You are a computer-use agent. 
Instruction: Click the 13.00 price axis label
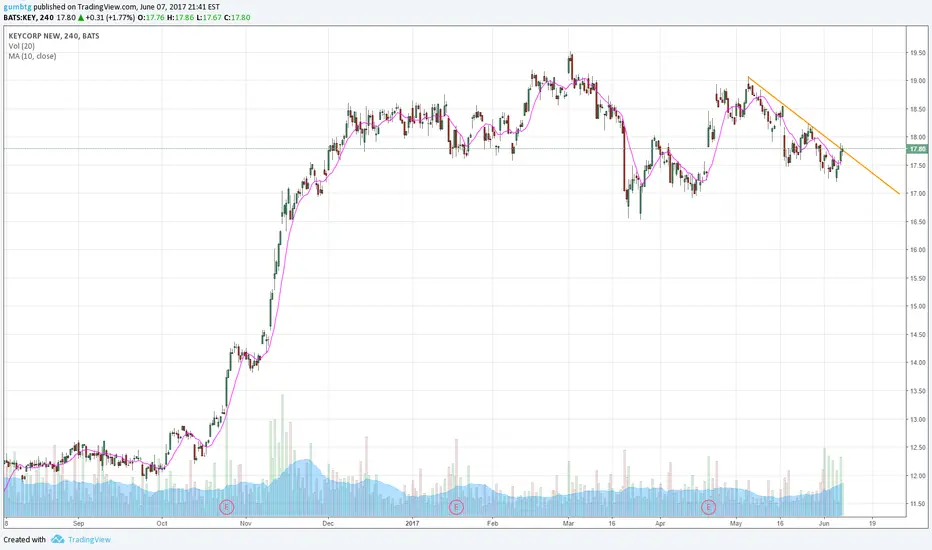pos(918,420)
